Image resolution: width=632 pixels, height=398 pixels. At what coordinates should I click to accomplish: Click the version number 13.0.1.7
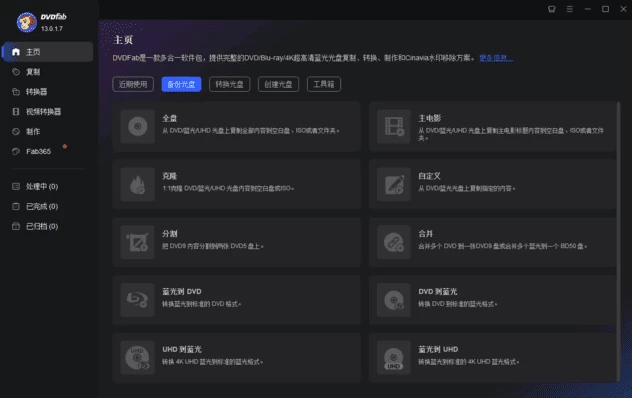[52, 29]
